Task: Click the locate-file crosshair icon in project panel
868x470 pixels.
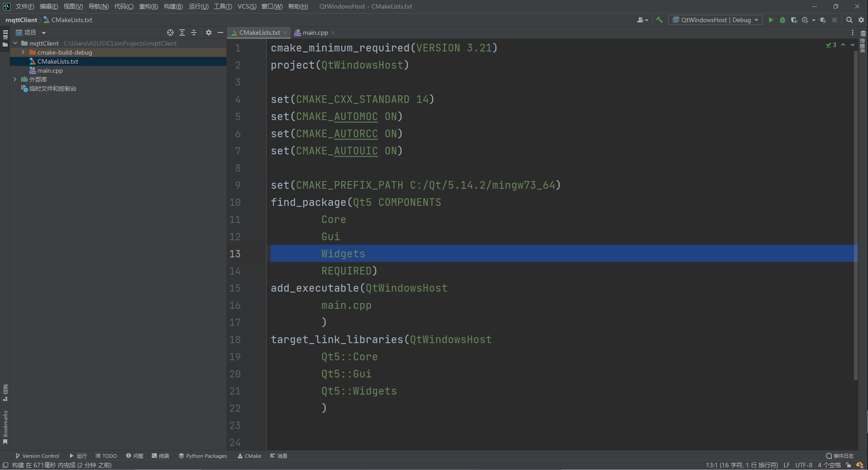Action: click(170, 33)
